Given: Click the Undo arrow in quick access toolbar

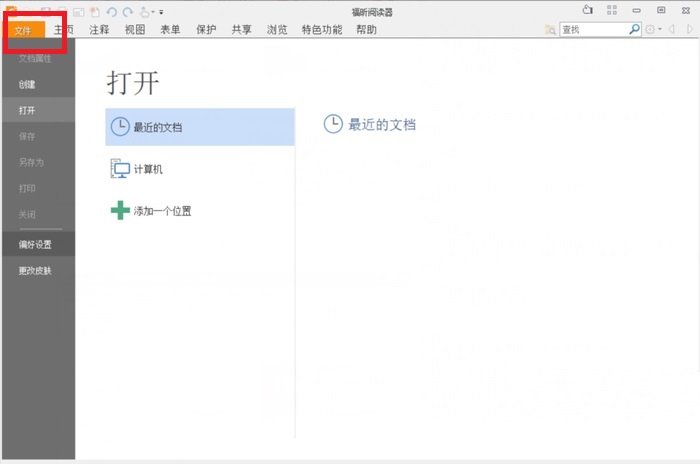Looking at the screenshot, I should pyautogui.click(x=112, y=12).
